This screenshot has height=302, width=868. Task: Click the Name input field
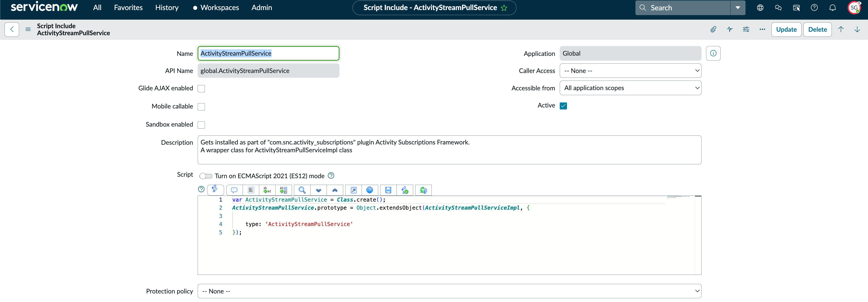coord(269,53)
